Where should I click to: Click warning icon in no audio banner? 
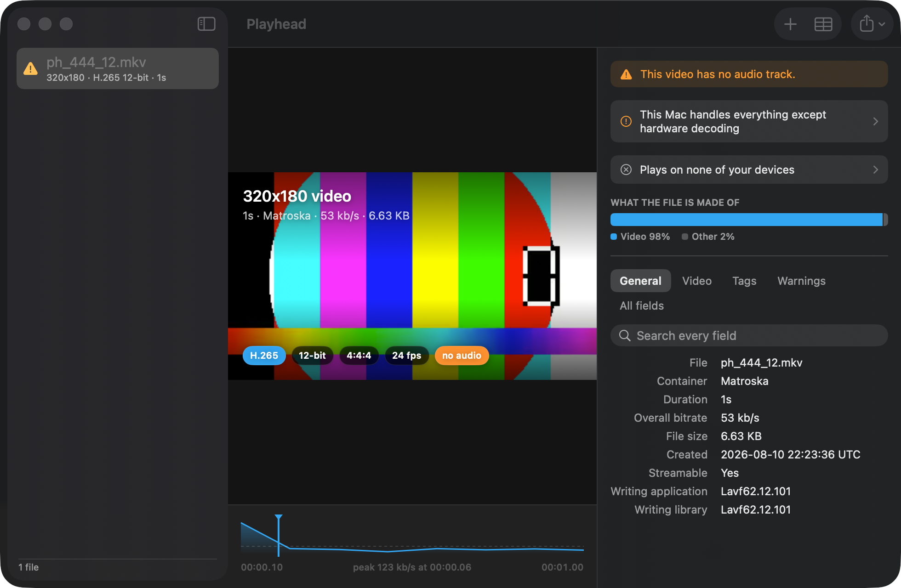(x=626, y=74)
